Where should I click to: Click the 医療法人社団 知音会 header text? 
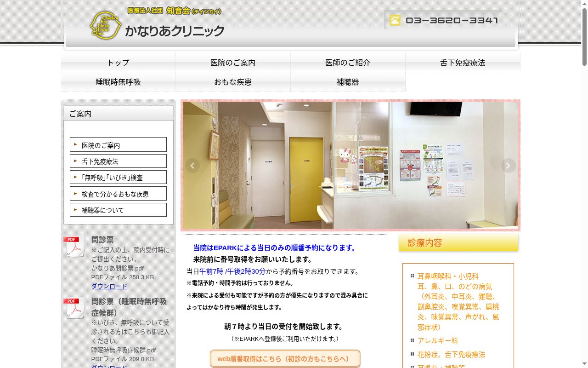coord(174,11)
